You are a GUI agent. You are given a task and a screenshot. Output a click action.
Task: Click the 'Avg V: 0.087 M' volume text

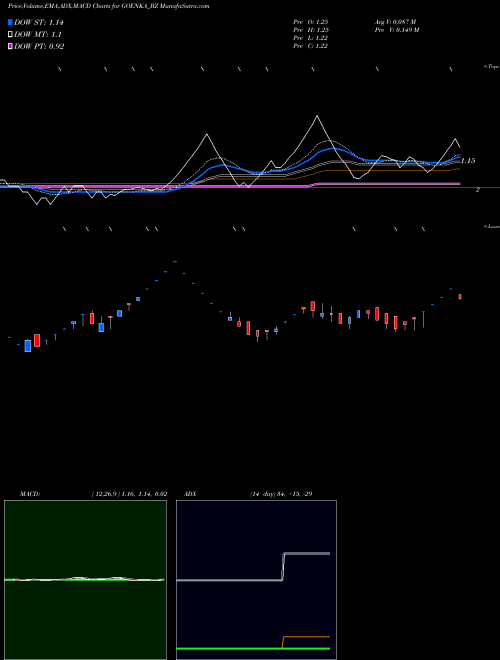[396, 21]
